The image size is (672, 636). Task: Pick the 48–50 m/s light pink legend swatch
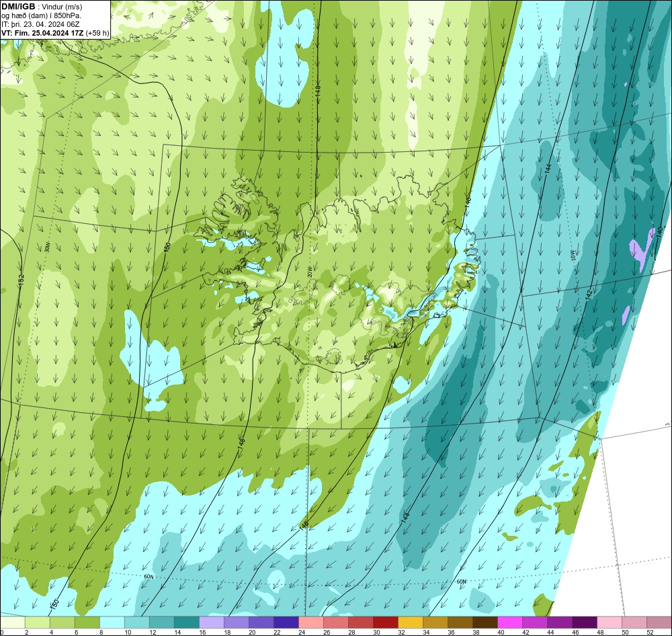click(610, 623)
